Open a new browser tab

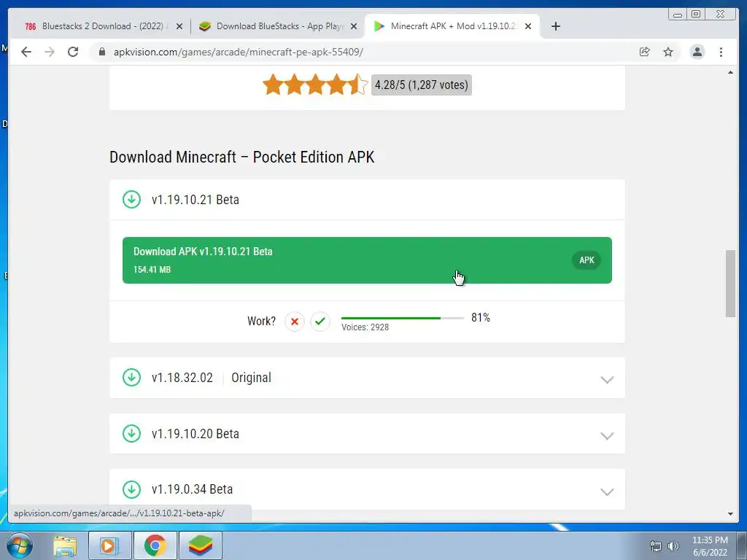tap(555, 26)
